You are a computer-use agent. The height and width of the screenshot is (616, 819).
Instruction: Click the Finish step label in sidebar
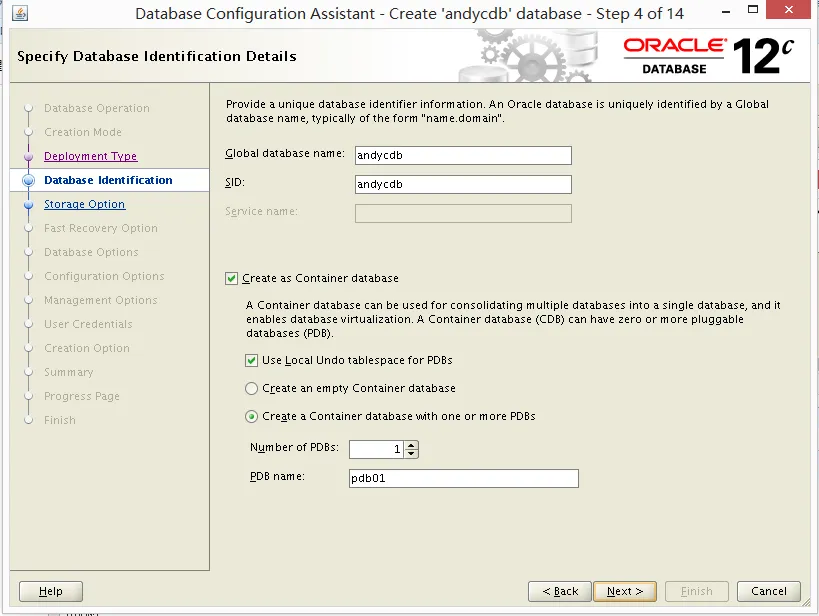pyautogui.click(x=60, y=421)
